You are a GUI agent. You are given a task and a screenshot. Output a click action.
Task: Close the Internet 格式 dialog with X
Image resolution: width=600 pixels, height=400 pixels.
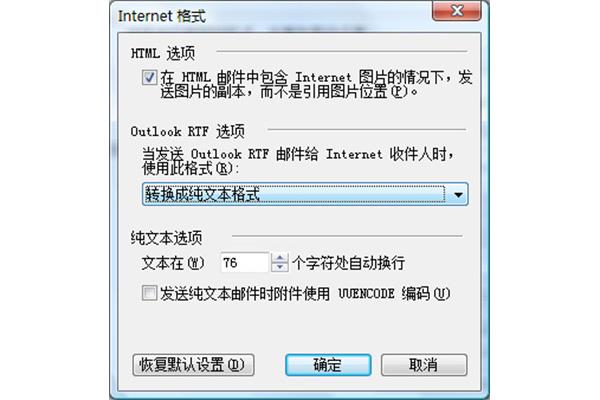tap(457, 10)
